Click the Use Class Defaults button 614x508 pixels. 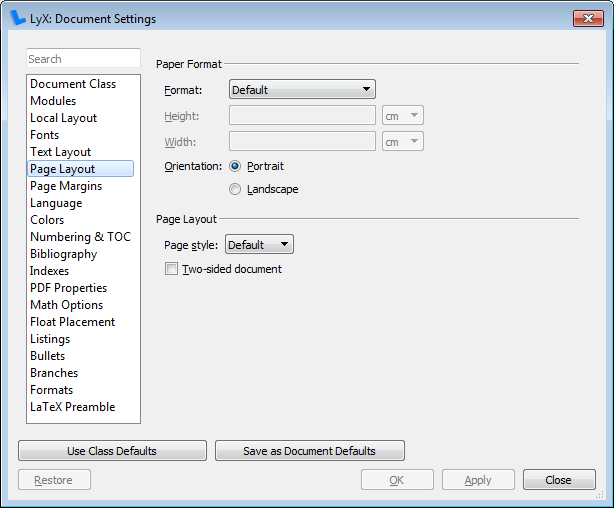[112, 451]
